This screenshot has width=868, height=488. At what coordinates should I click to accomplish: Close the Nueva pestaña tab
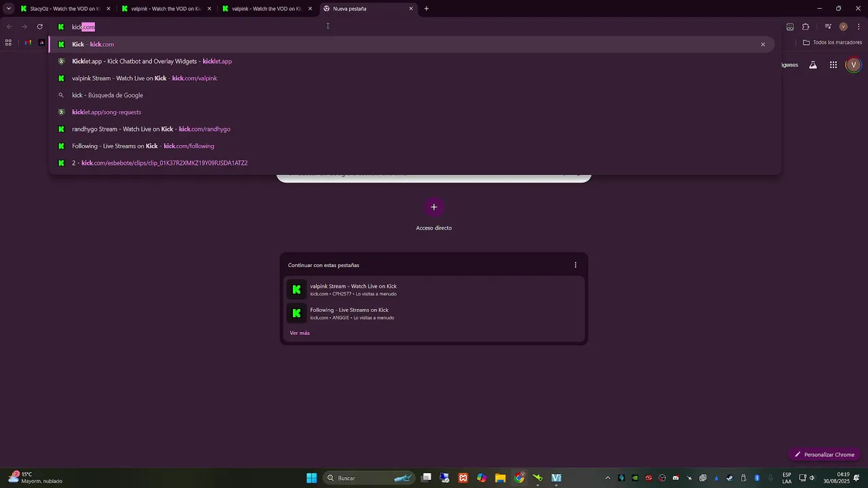[x=411, y=9]
